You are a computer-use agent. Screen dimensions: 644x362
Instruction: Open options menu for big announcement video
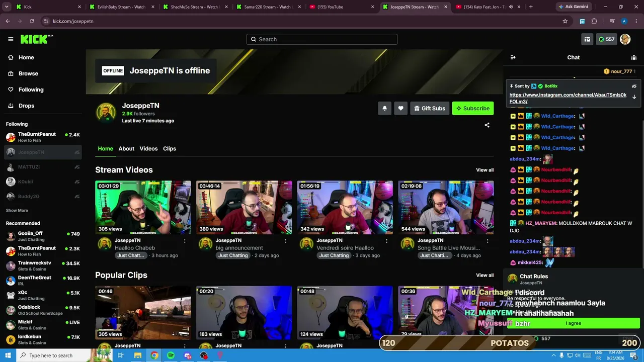pos(286,241)
